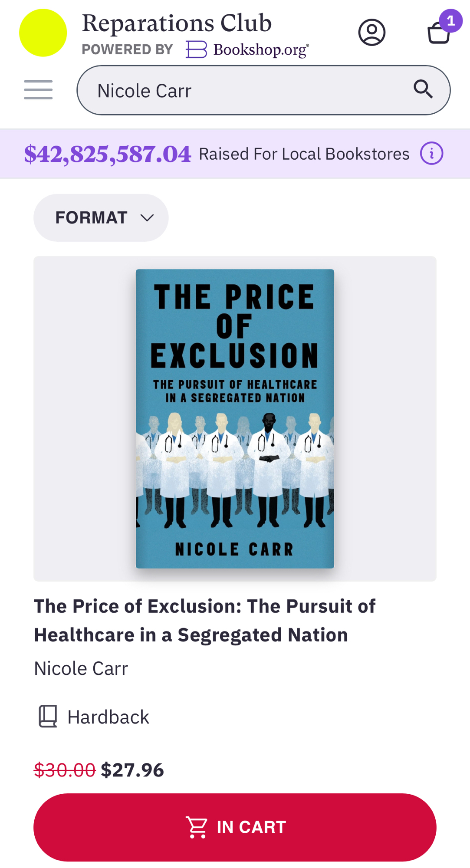
Task: Click the Hardback format label
Action: (x=108, y=717)
